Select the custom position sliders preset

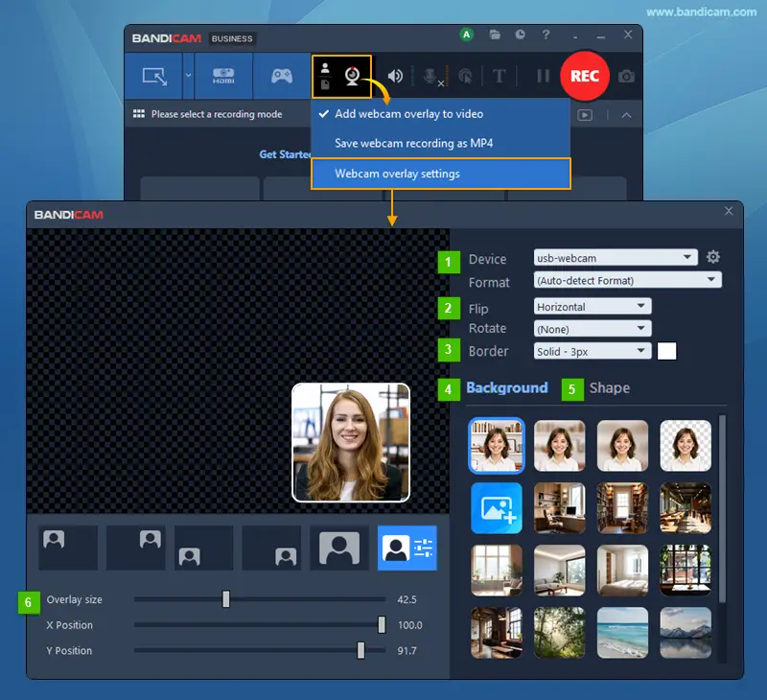407,548
